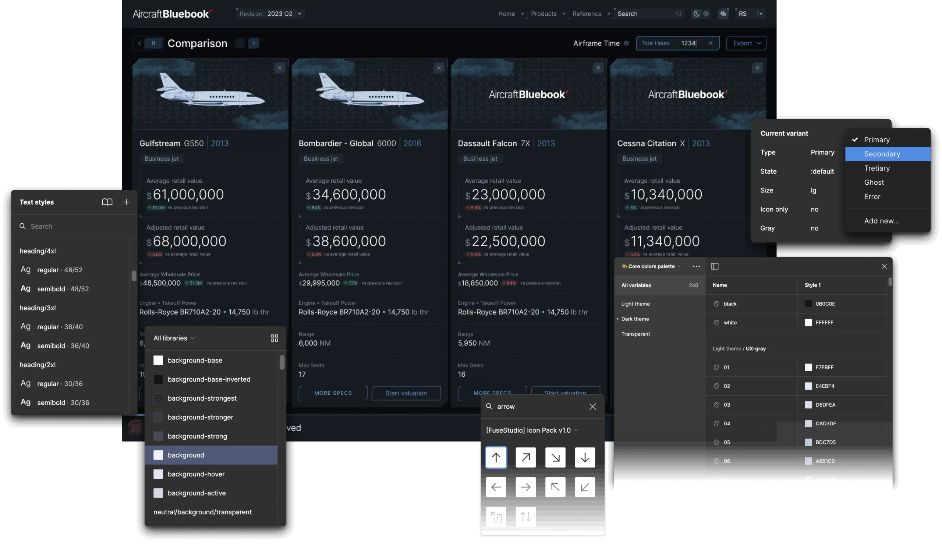Select the background-hover style row
Screen dimensions: 942x560
(211, 474)
